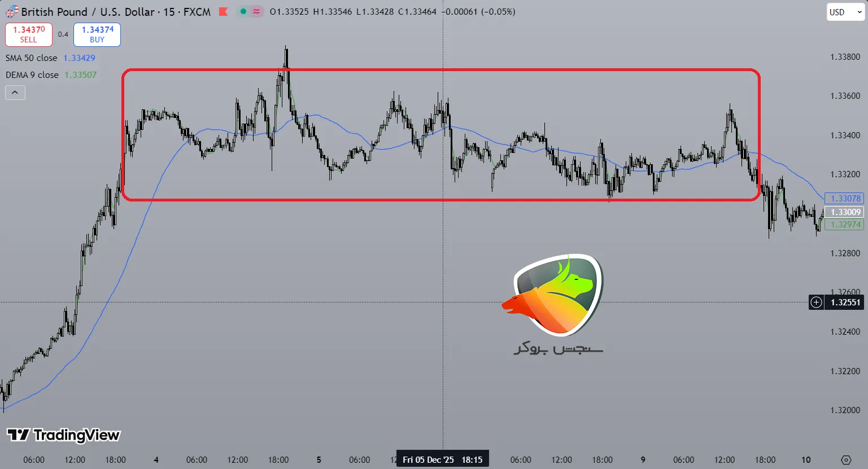Viewport: 868px width, 469px height.
Task: Collapse the indicator legend with chevron arrow
Action: click(15, 93)
